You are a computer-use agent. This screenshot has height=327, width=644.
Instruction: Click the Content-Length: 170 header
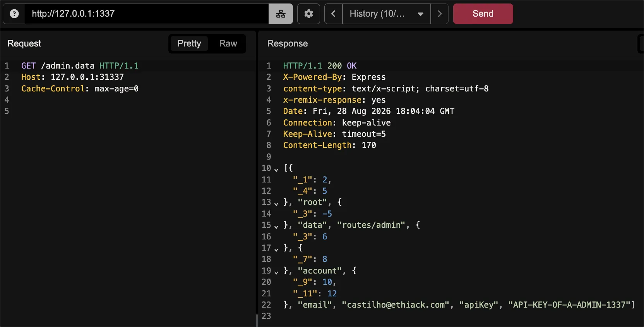tap(329, 145)
